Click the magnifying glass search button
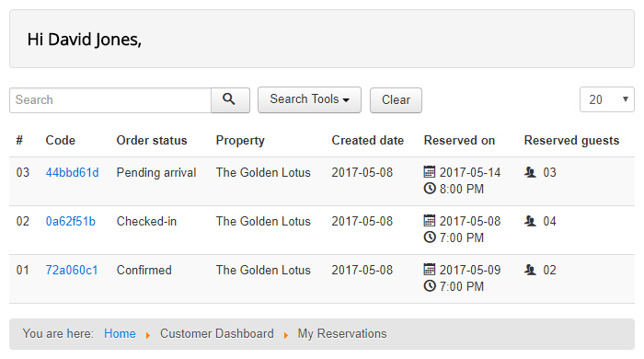The width and height of the screenshot is (644, 359). 230,99
